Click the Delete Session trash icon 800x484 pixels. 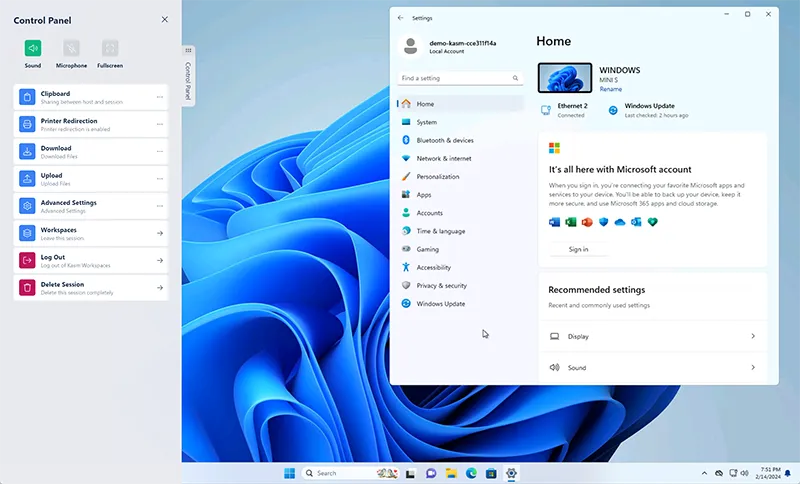coord(27,288)
